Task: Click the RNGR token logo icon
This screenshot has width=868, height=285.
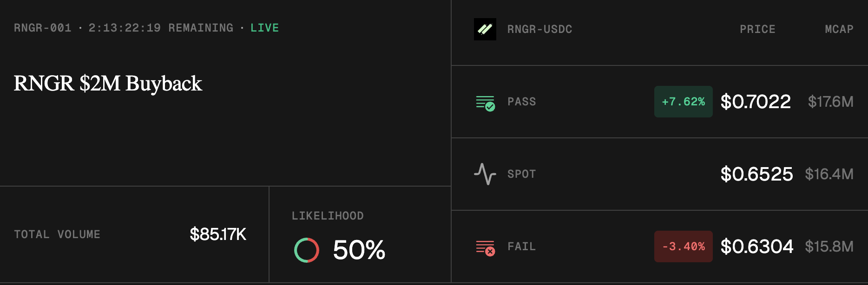Action: coord(485,29)
